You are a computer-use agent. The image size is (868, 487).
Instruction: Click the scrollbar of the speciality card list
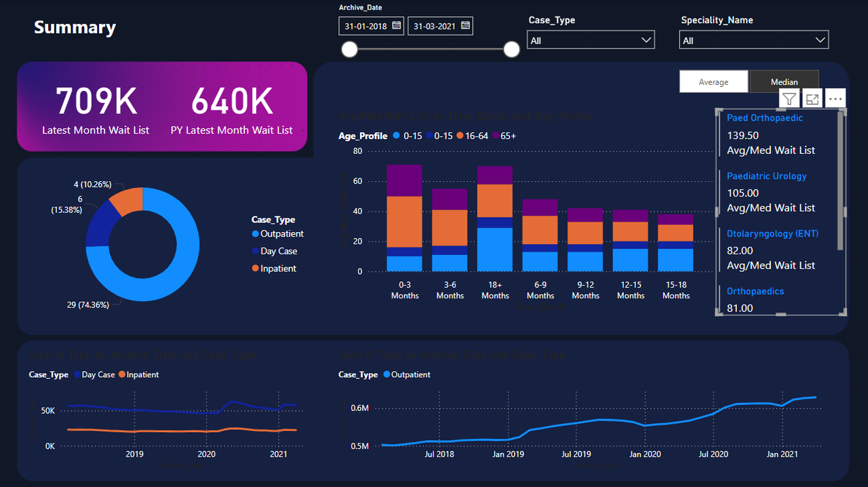pos(841,180)
